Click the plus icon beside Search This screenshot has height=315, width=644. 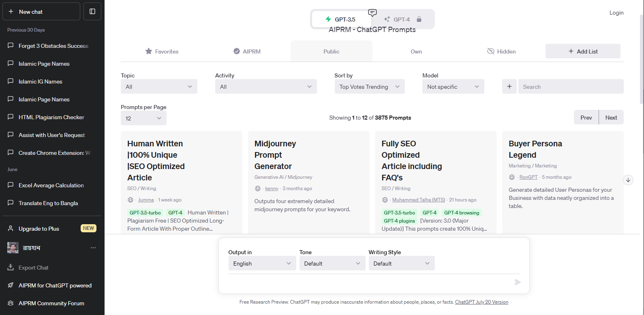pyautogui.click(x=509, y=86)
